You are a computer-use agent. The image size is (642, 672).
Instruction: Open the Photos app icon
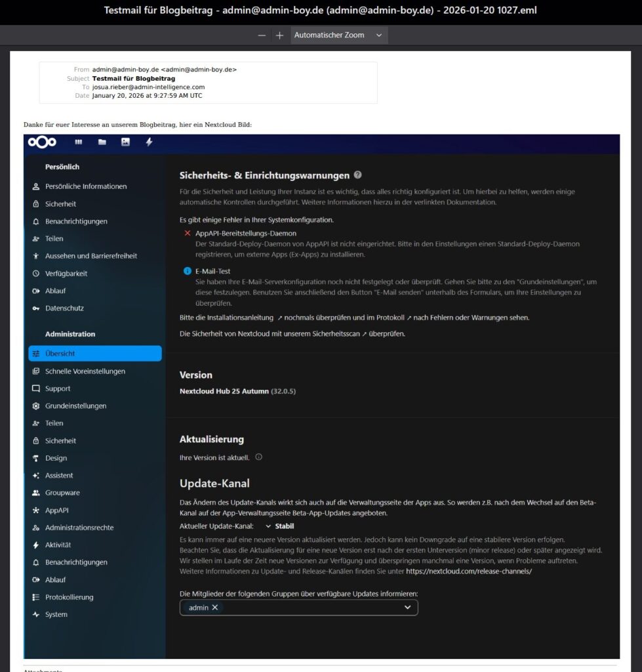(125, 142)
